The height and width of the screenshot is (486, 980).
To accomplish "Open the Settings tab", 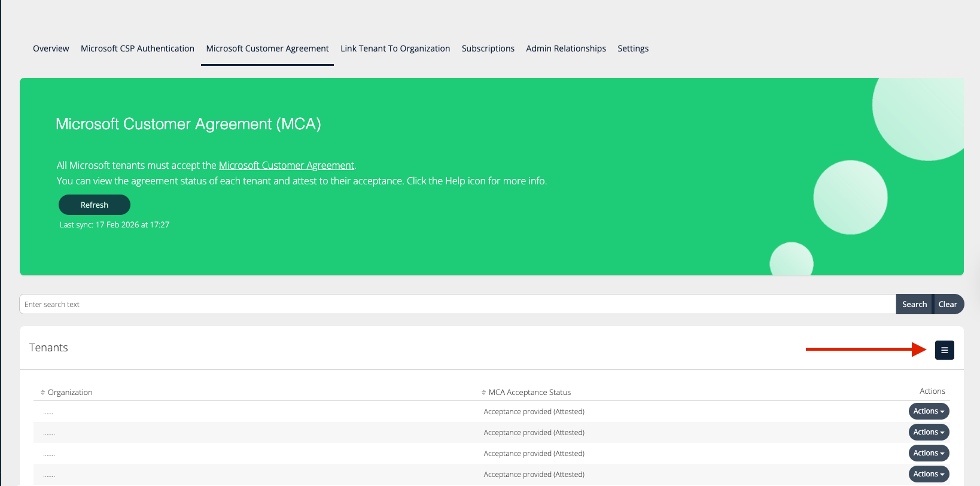I will tap(633, 48).
